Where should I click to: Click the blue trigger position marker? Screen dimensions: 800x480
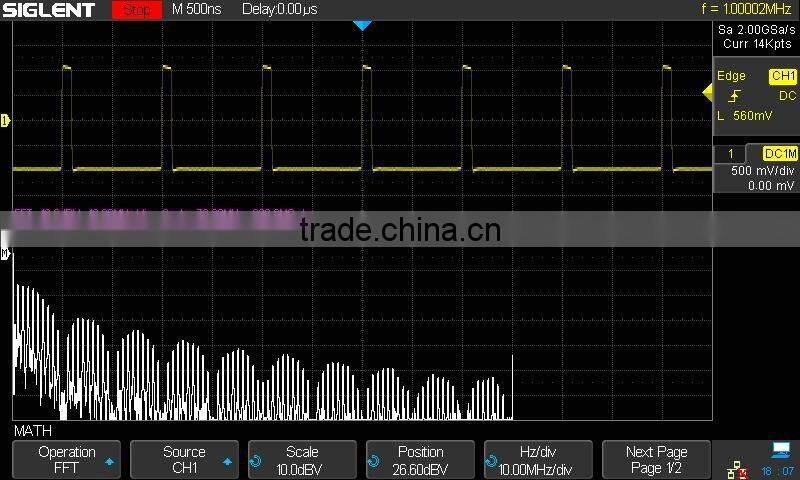[x=362, y=26]
